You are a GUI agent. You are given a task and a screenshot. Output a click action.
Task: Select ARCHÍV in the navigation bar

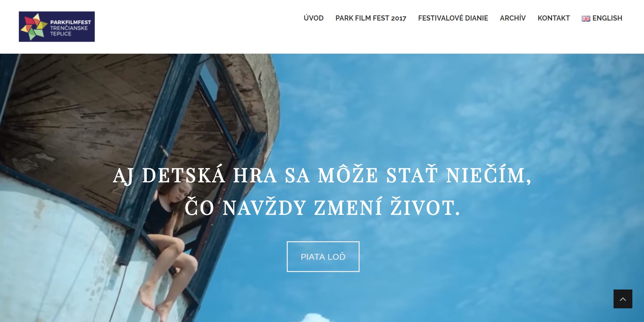click(x=513, y=18)
